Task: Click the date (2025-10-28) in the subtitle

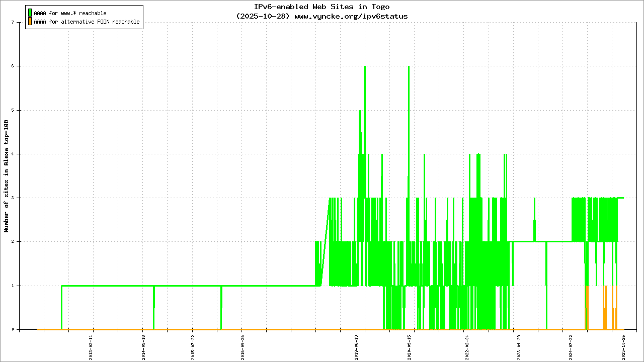Action: click(x=263, y=16)
